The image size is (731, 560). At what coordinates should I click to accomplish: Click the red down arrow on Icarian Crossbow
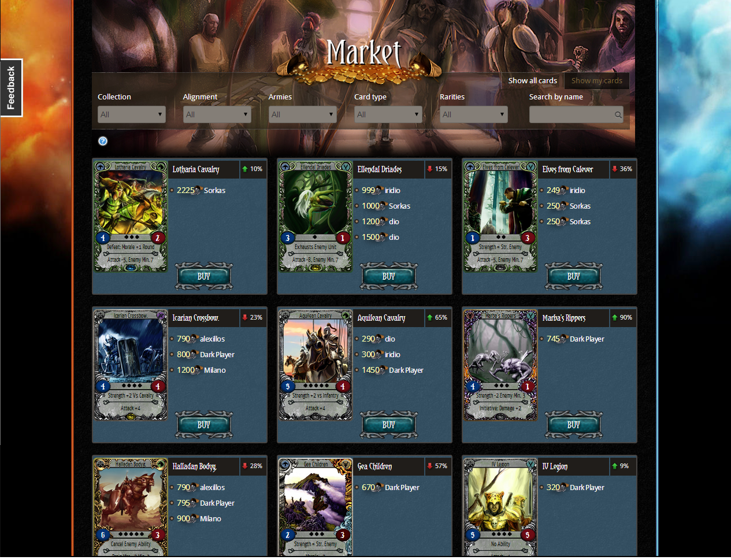click(245, 318)
